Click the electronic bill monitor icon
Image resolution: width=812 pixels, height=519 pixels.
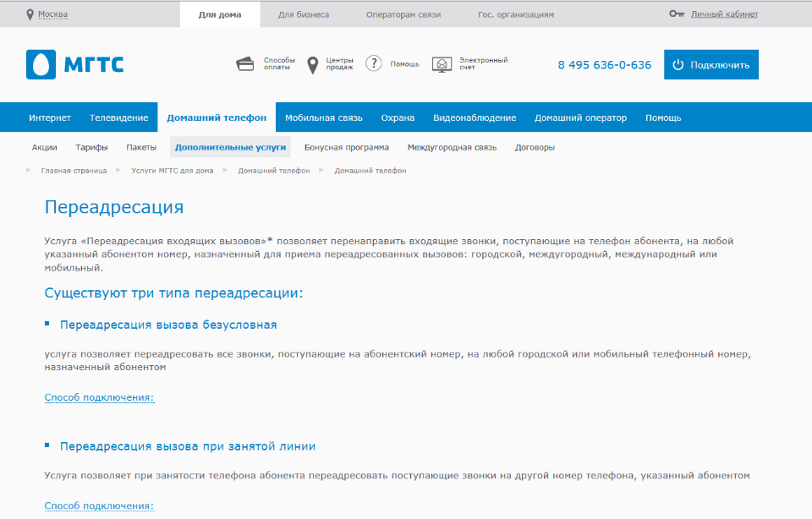(x=442, y=65)
